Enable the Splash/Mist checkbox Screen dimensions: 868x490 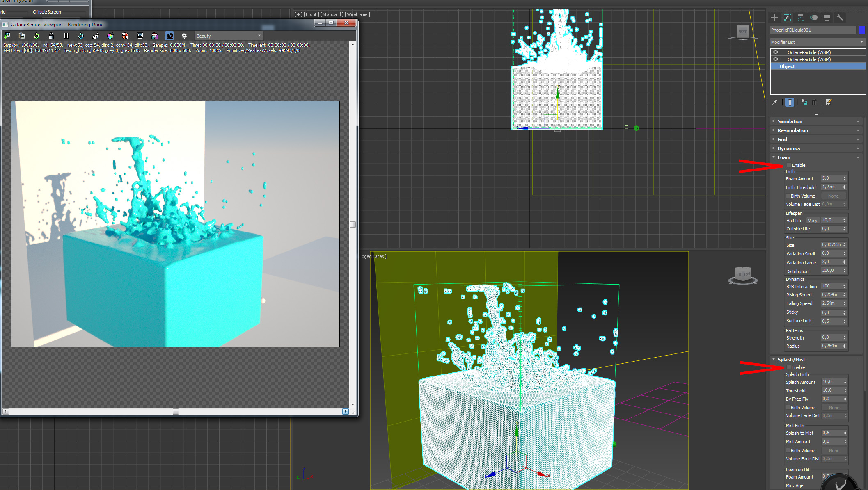(788, 367)
